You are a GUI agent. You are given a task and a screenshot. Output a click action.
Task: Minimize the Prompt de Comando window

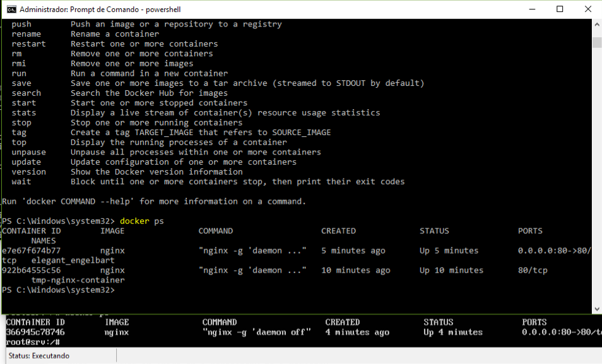point(529,9)
